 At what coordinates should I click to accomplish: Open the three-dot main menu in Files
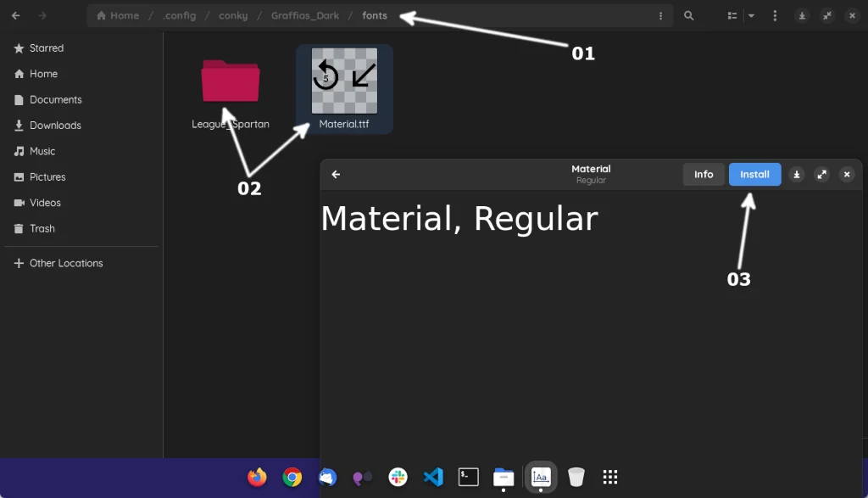pyautogui.click(x=775, y=15)
